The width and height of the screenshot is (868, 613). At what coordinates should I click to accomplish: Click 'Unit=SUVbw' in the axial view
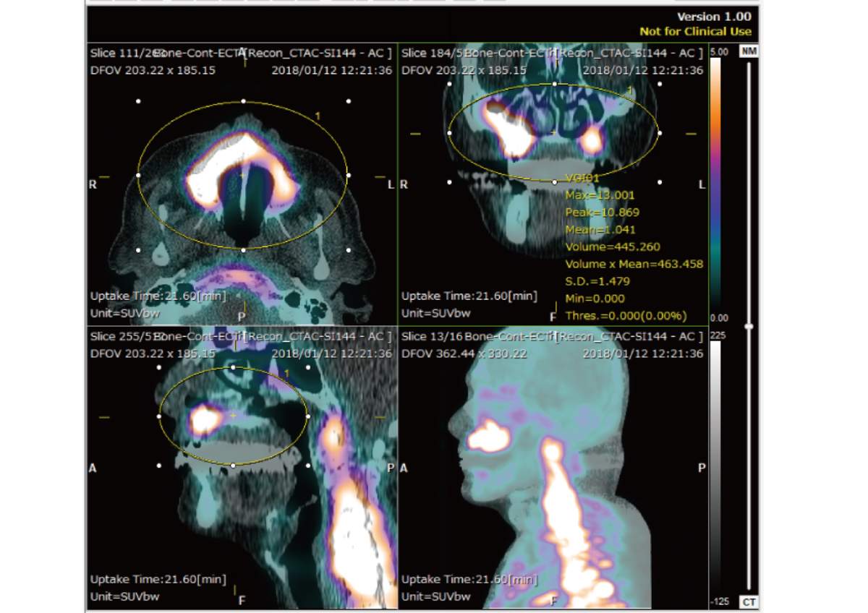[x=124, y=313]
